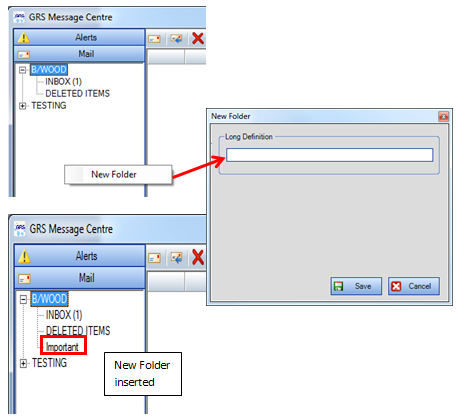The width and height of the screenshot is (458, 419).
Task: Select the Important folder in the tree
Action: tap(62, 347)
